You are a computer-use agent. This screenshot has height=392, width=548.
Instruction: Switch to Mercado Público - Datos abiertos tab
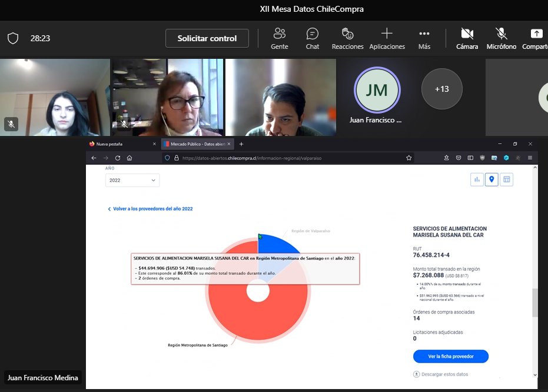click(197, 144)
